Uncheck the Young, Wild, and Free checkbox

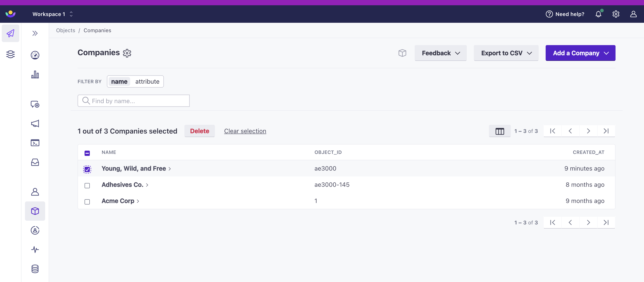pyautogui.click(x=87, y=169)
